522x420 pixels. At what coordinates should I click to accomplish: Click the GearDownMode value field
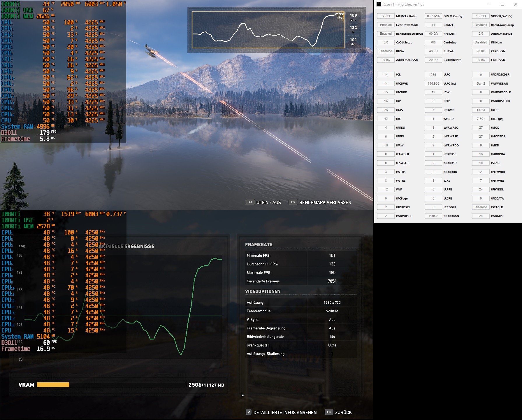click(x=386, y=25)
